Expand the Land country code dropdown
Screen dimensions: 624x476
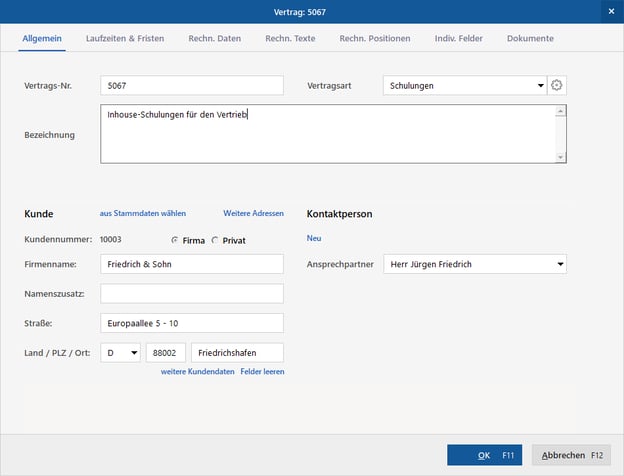click(x=134, y=353)
